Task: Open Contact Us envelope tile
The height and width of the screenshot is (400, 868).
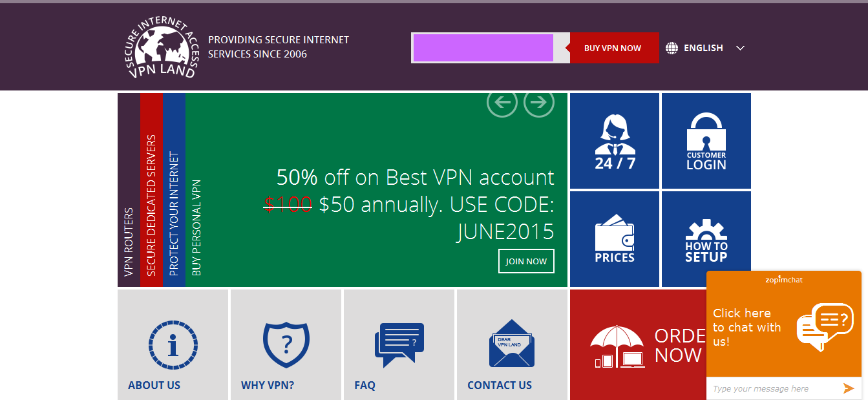Action: click(512, 345)
